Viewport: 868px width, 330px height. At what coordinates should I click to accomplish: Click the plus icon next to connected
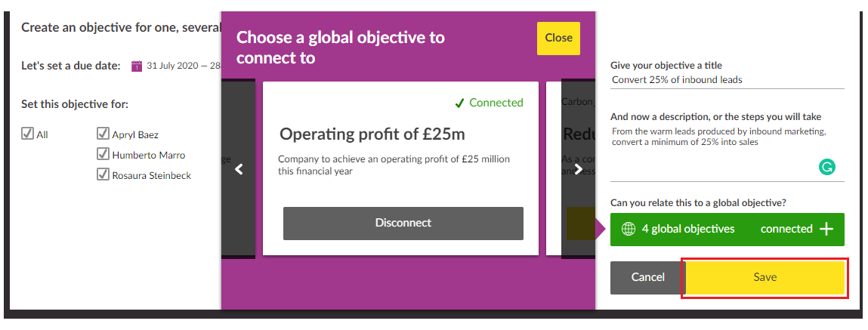tap(826, 230)
